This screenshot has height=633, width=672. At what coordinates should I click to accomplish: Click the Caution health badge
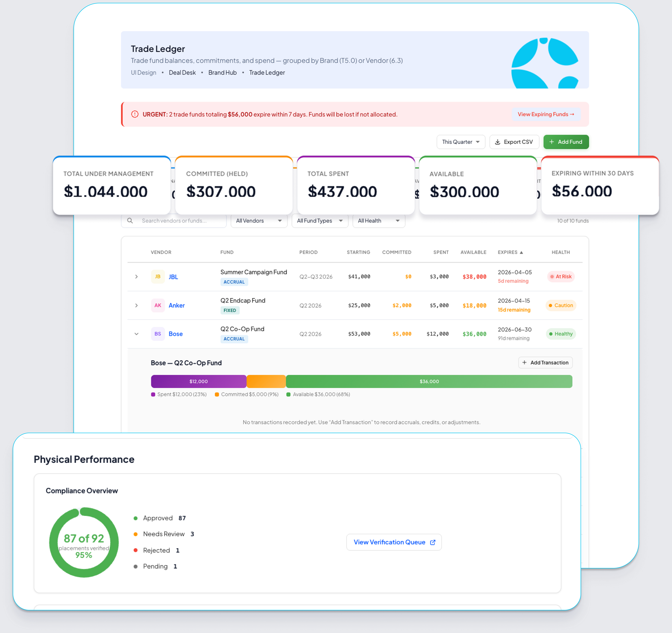[561, 305]
